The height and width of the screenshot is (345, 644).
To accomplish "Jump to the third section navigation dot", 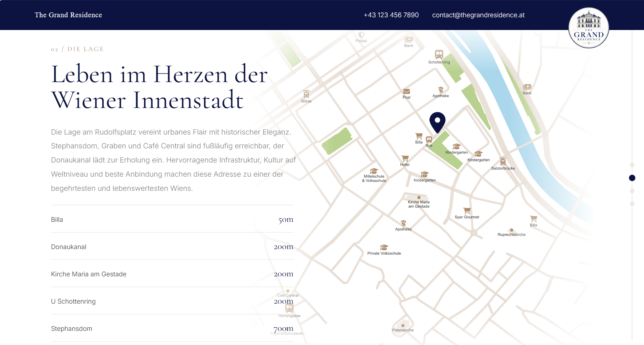I will click(632, 191).
